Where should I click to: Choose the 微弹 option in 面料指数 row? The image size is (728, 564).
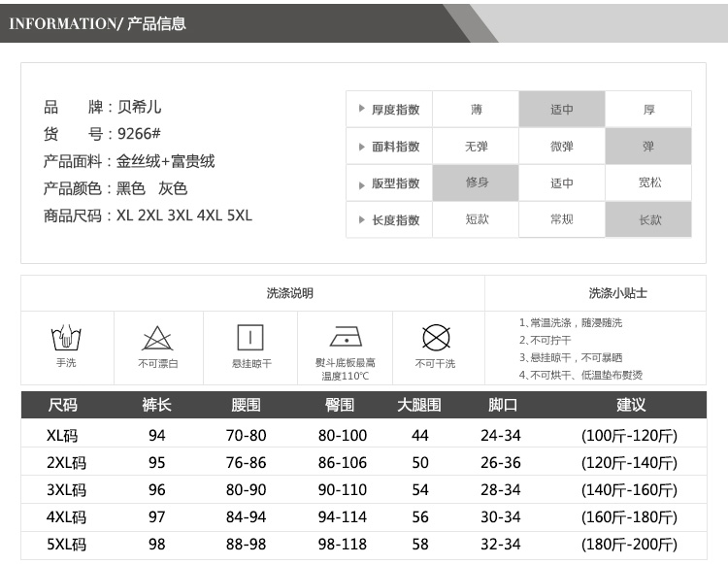(x=562, y=147)
